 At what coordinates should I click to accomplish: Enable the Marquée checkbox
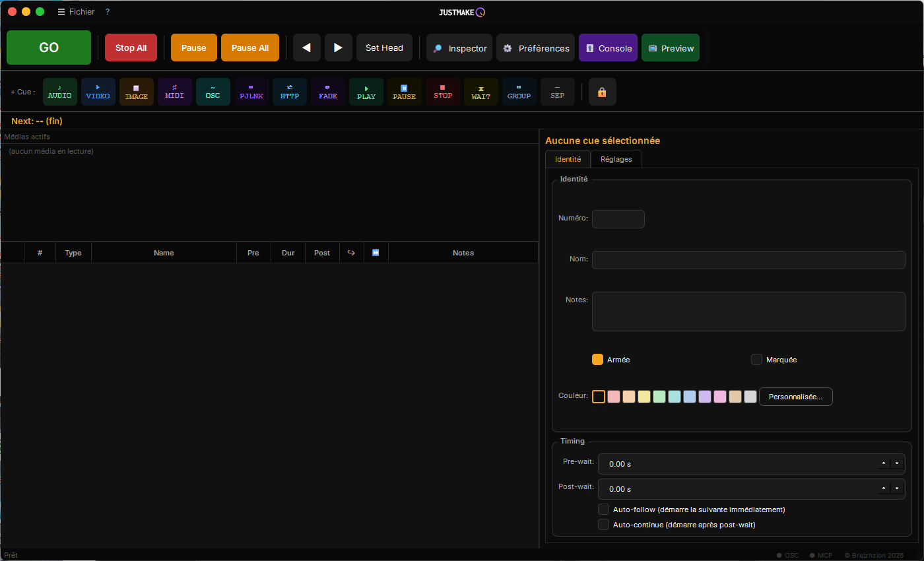(757, 360)
